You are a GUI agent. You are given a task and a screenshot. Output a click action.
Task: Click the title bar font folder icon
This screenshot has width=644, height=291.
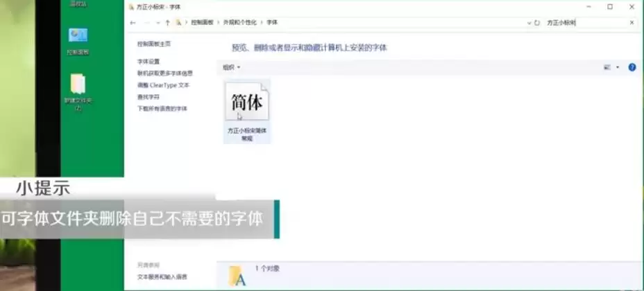(131, 7)
